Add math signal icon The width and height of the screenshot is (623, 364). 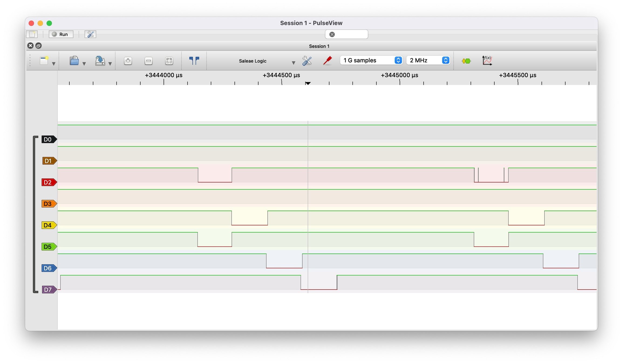[x=487, y=60]
